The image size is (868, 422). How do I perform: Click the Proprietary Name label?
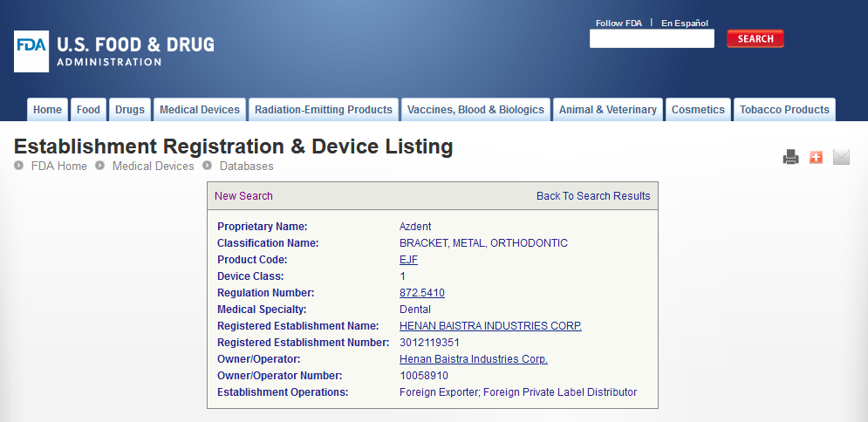pyautogui.click(x=262, y=226)
